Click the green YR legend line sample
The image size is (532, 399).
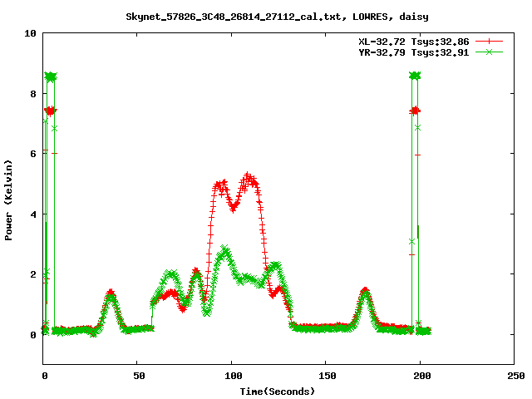489,52
